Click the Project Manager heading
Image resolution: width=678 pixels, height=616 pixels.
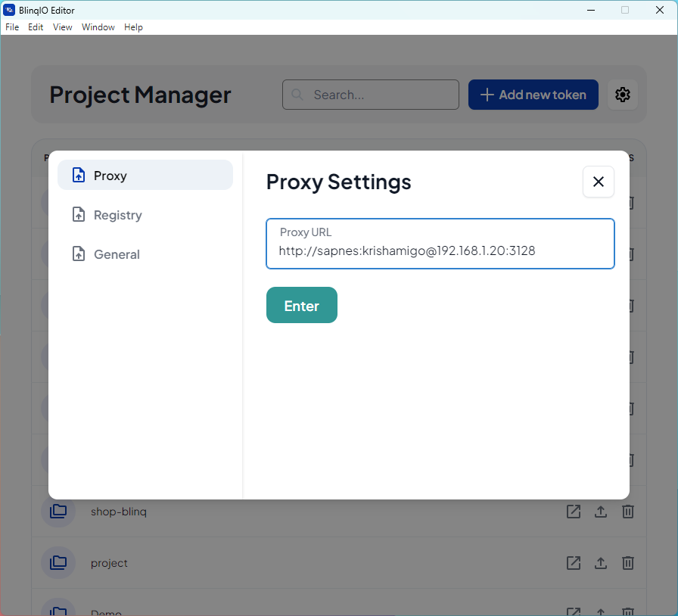coord(140,95)
